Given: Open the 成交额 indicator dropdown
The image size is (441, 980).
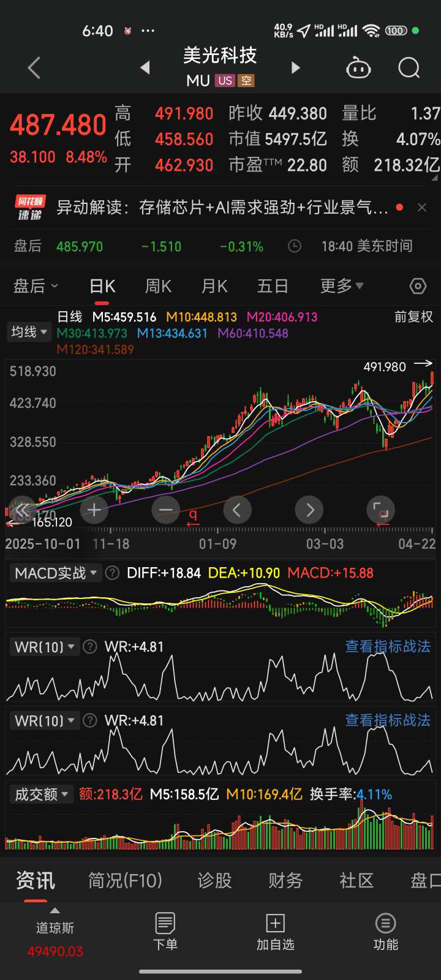Looking at the screenshot, I should pyautogui.click(x=42, y=794).
